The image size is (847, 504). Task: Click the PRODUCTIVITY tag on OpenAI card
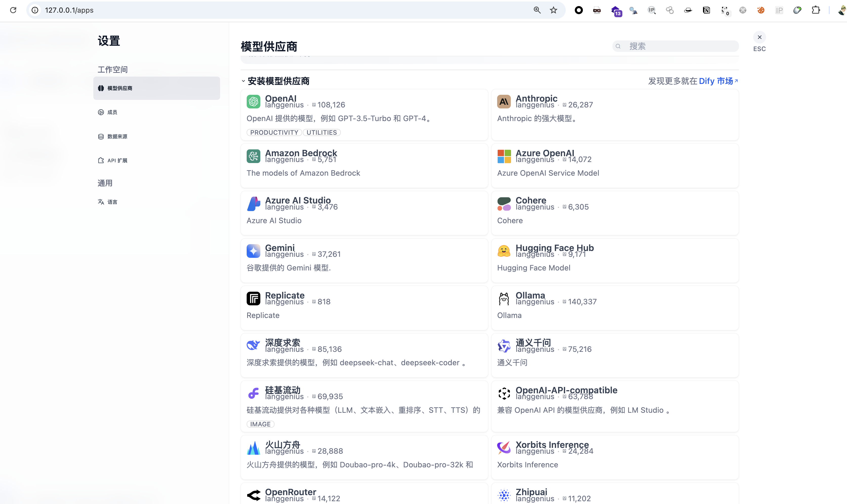[x=274, y=132]
